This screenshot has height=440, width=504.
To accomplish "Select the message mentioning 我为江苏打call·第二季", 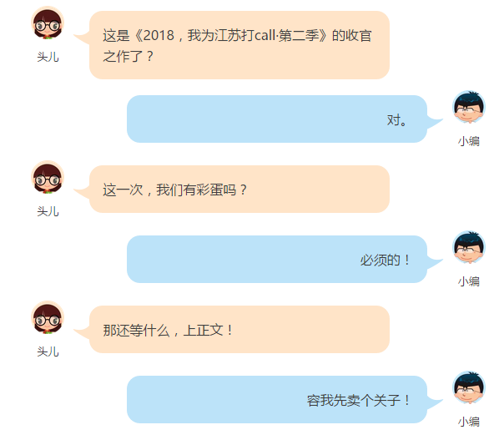I will (x=239, y=45).
